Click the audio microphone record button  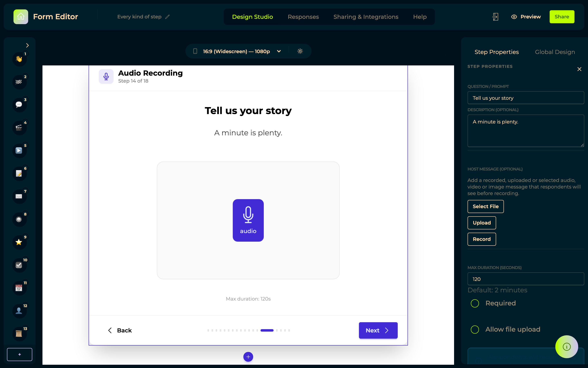[248, 220]
